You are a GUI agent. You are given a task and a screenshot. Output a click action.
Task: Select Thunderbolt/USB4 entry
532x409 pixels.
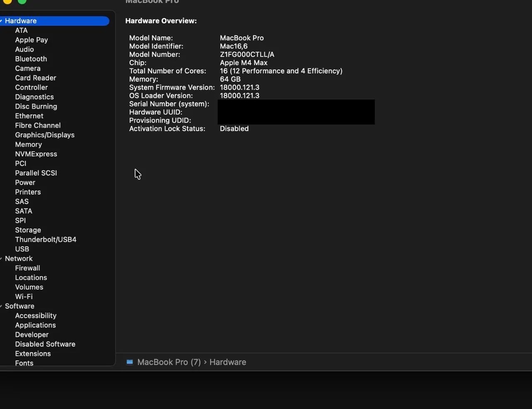pos(46,240)
